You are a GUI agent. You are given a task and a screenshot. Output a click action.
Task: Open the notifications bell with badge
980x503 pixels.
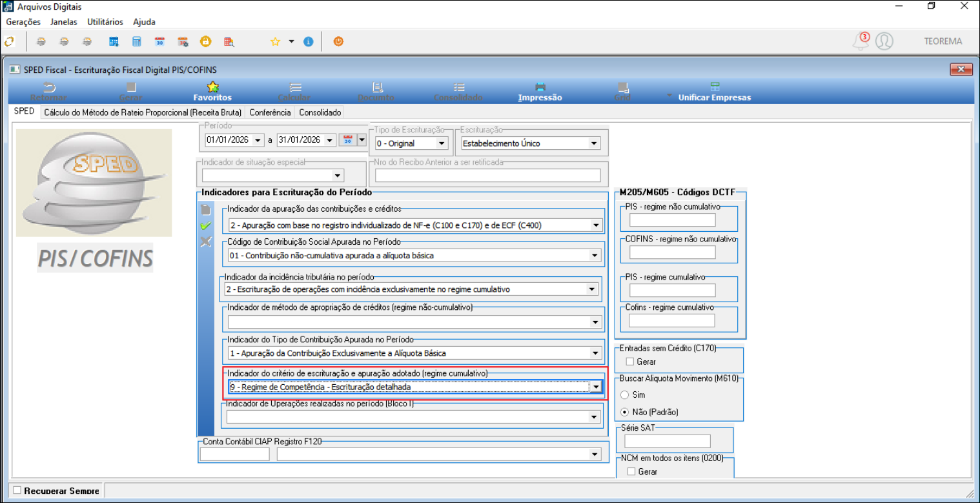click(x=861, y=41)
